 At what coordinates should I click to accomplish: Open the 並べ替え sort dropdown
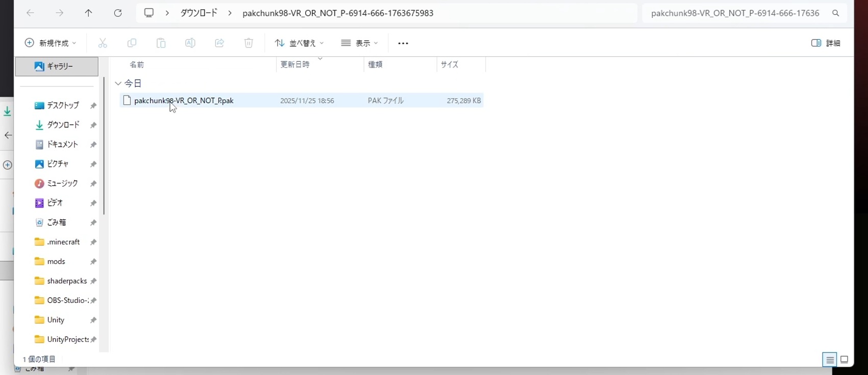pyautogui.click(x=299, y=43)
